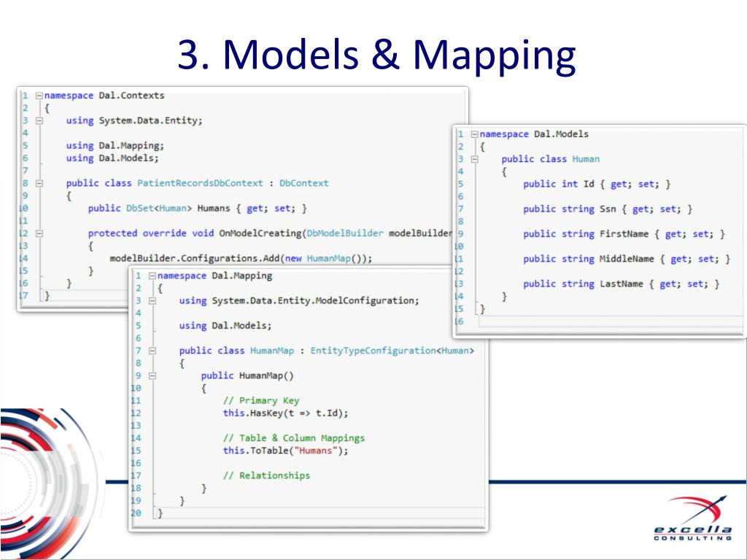Screen dimensions: 747x560
Task: Collapse the PatientRecordsDbContext class block
Action: point(39,183)
